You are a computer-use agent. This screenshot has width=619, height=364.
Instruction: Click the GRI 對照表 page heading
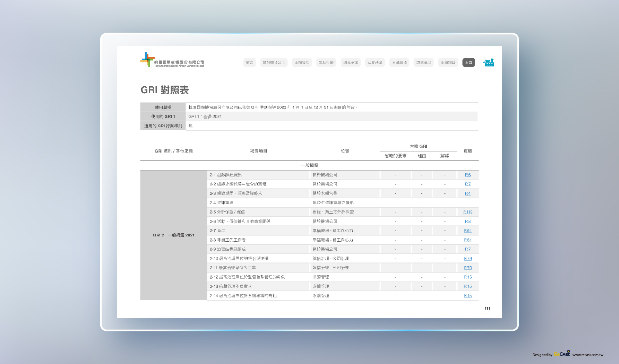point(164,90)
